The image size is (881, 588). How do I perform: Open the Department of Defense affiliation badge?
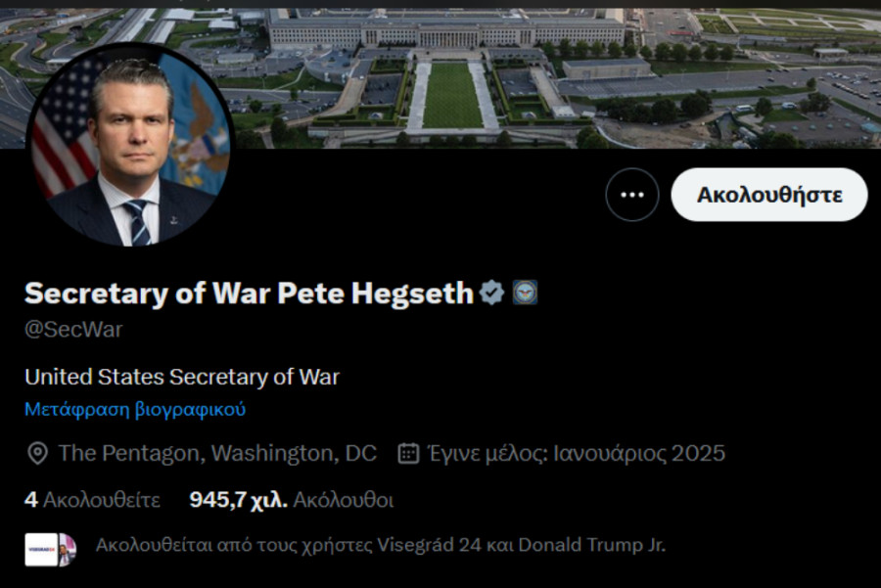tap(526, 290)
